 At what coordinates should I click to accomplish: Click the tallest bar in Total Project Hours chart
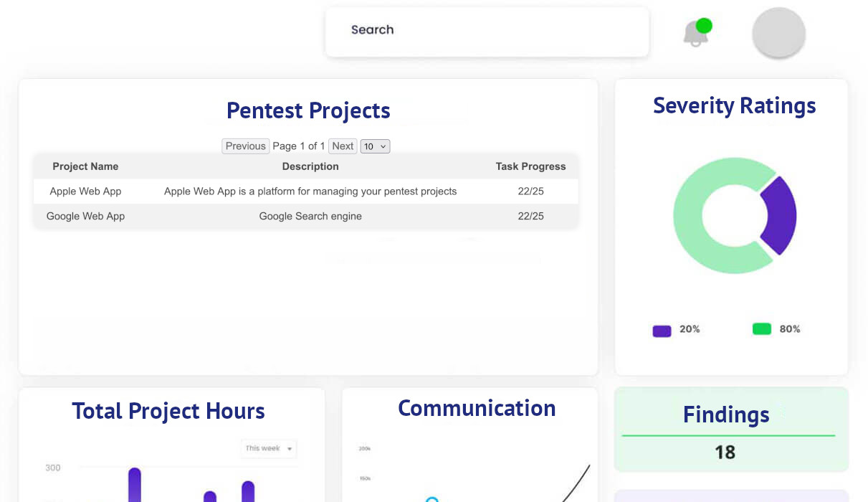point(134,486)
